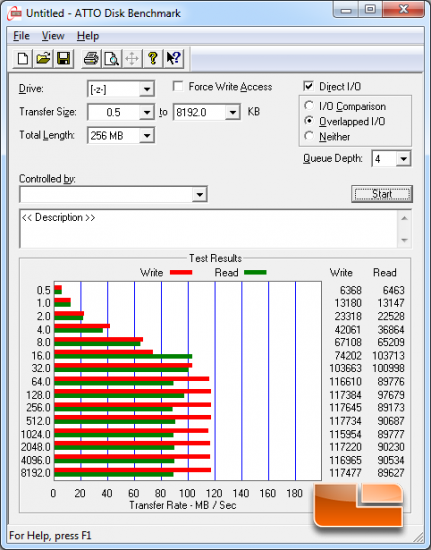Select the I/O Comparison radio button
The image size is (431, 550).
click(x=309, y=105)
